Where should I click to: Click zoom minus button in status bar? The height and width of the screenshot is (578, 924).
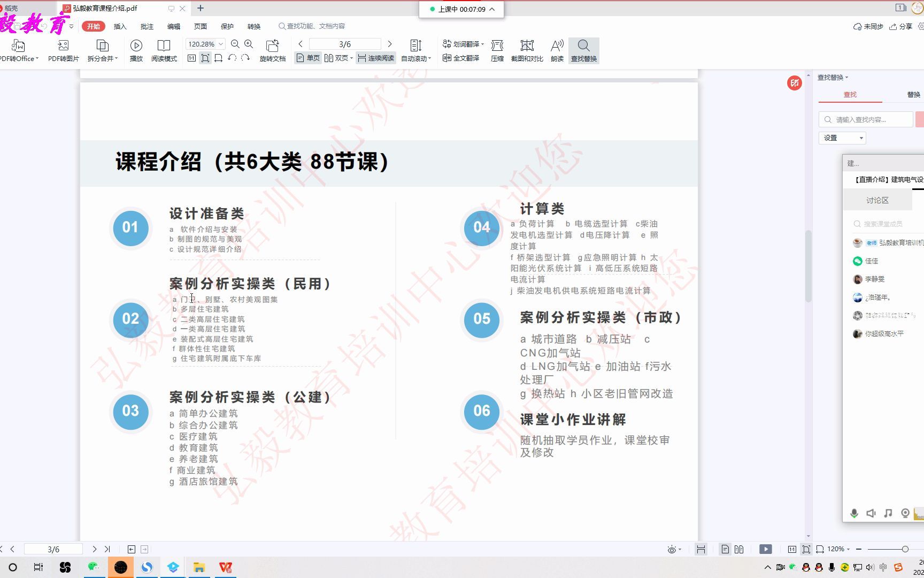[x=859, y=549]
